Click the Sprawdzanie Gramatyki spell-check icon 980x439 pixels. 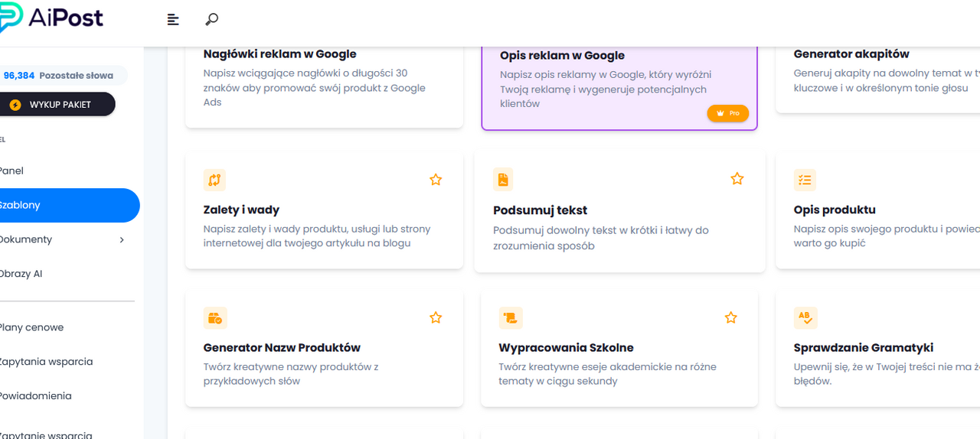pos(805,317)
